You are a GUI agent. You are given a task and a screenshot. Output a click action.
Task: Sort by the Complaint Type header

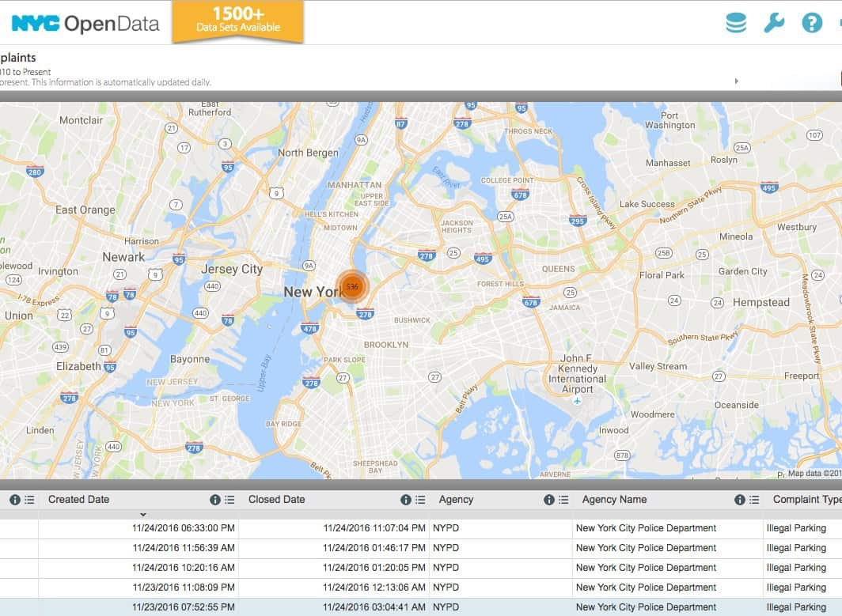[x=807, y=500]
